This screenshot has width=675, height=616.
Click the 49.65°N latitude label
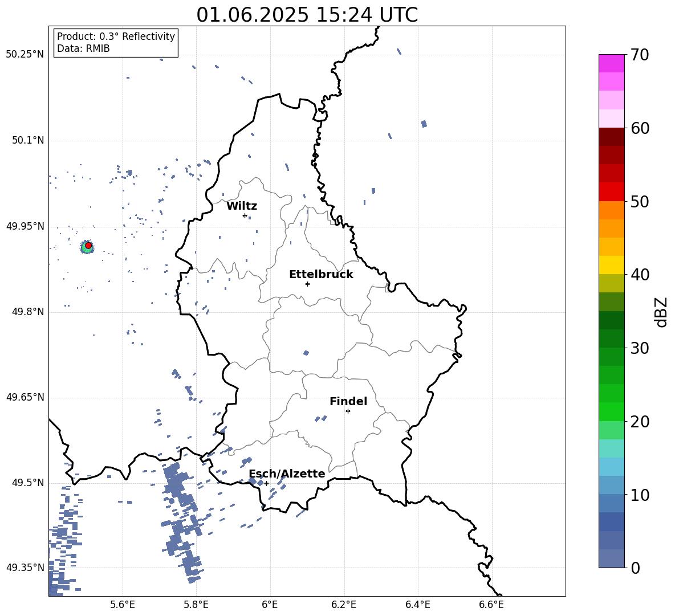point(25,397)
